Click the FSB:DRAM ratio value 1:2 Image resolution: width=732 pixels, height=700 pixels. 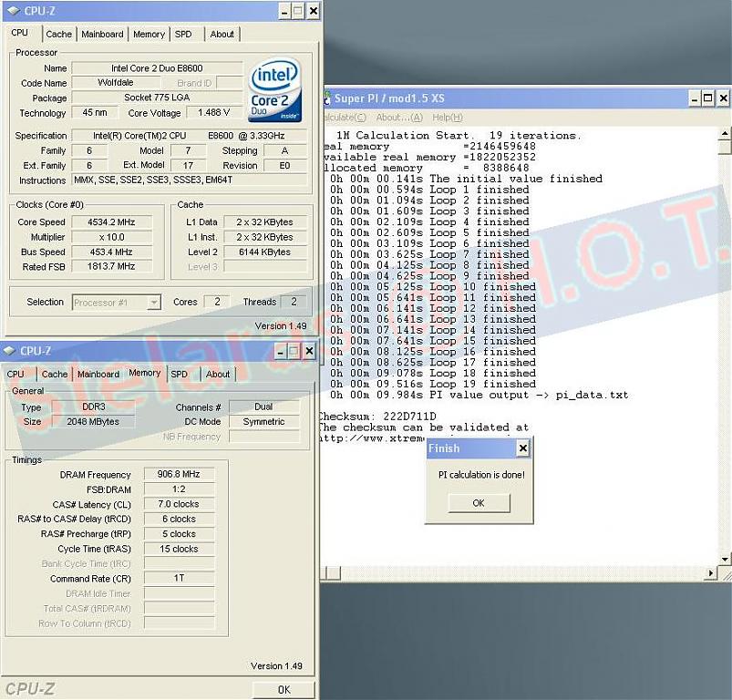click(179, 489)
